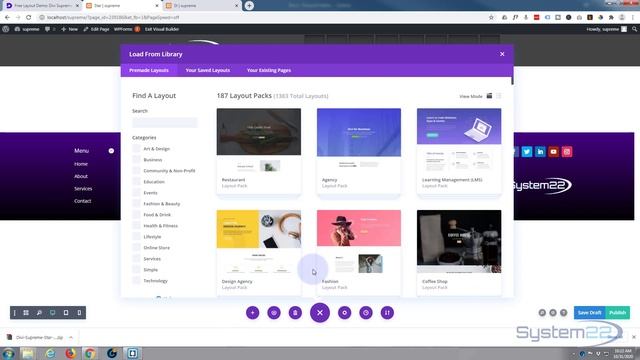Click the trash Clear Layout icon

[x=295, y=313]
